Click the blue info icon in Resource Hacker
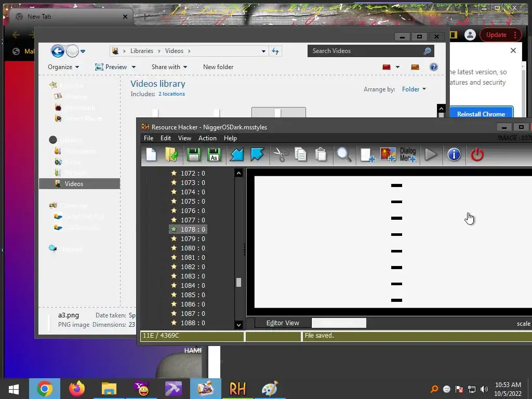The height and width of the screenshot is (399, 532). 454,155
